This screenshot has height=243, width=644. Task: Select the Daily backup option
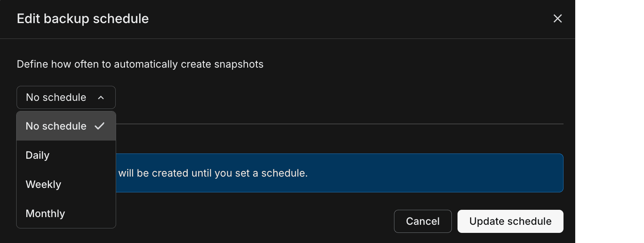click(x=37, y=155)
